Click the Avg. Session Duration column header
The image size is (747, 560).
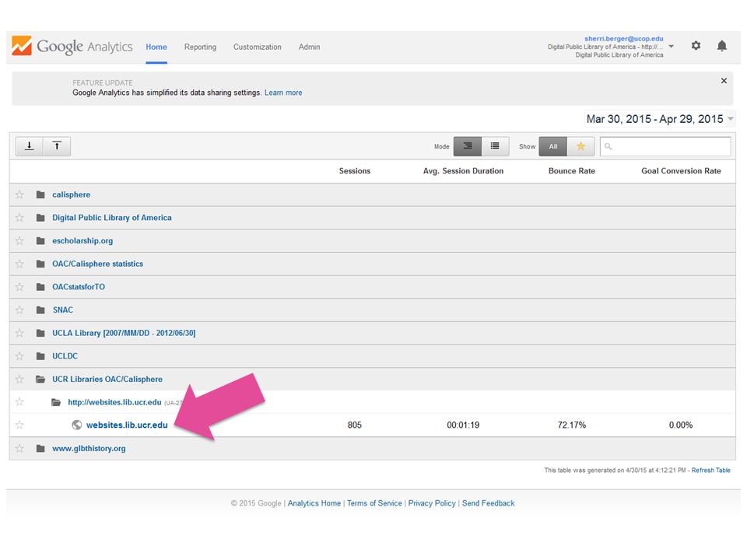pos(463,171)
